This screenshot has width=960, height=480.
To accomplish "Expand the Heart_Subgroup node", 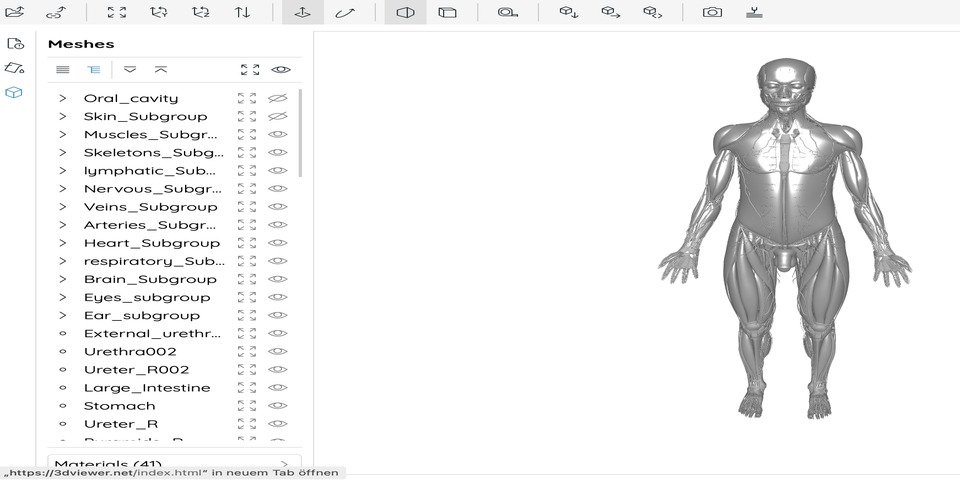I will [62, 243].
